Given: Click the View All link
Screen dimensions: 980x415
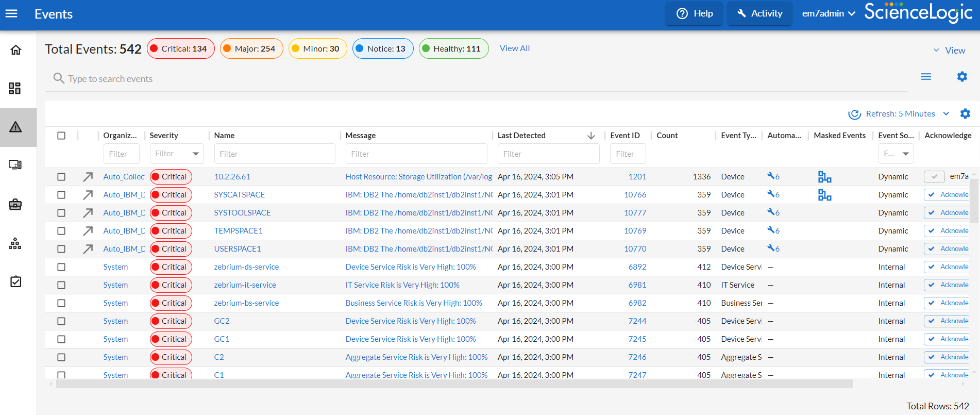Looking at the screenshot, I should pyautogui.click(x=514, y=48).
